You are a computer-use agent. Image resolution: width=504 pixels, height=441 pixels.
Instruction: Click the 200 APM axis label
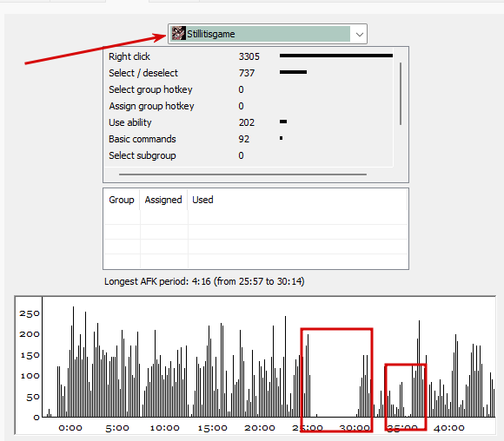point(30,334)
